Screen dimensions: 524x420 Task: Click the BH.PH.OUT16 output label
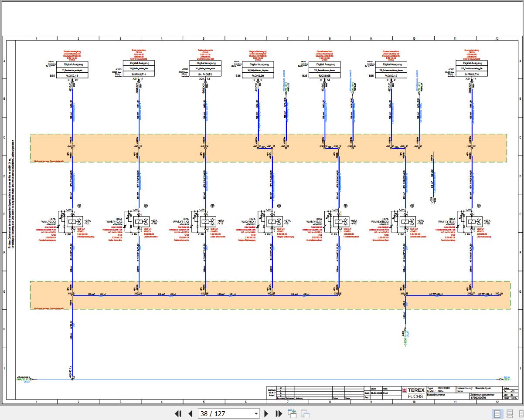pyautogui.click(x=473, y=75)
